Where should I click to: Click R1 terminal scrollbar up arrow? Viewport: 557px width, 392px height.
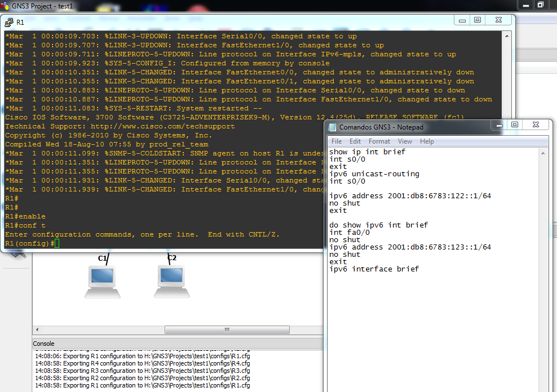507,36
